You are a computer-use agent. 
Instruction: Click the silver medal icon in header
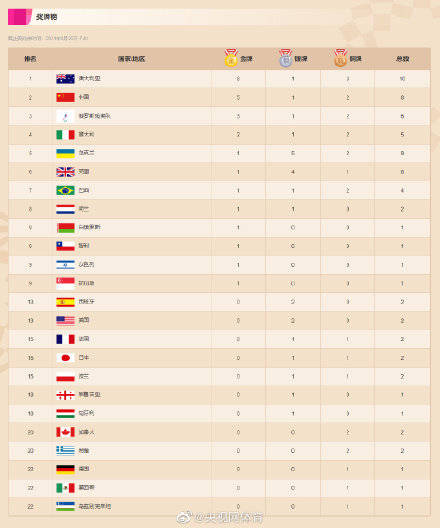pyautogui.click(x=285, y=57)
